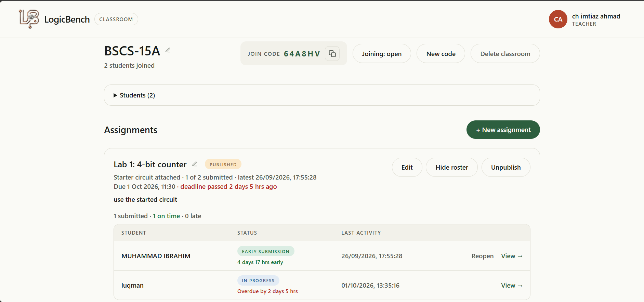The height and width of the screenshot is (302, 644).
Task: Click student name luqman
Action: (132, 286)
